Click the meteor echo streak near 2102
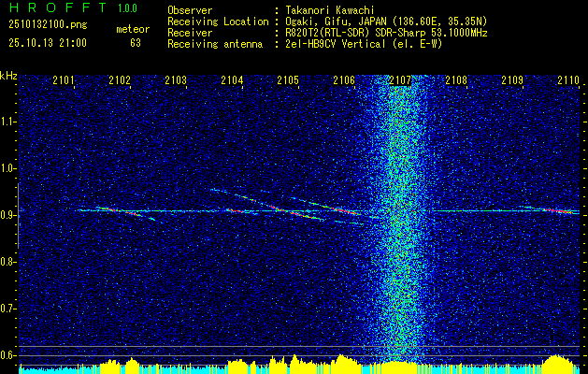Screen dimensions: 588x374 click(x=125, y=212)
